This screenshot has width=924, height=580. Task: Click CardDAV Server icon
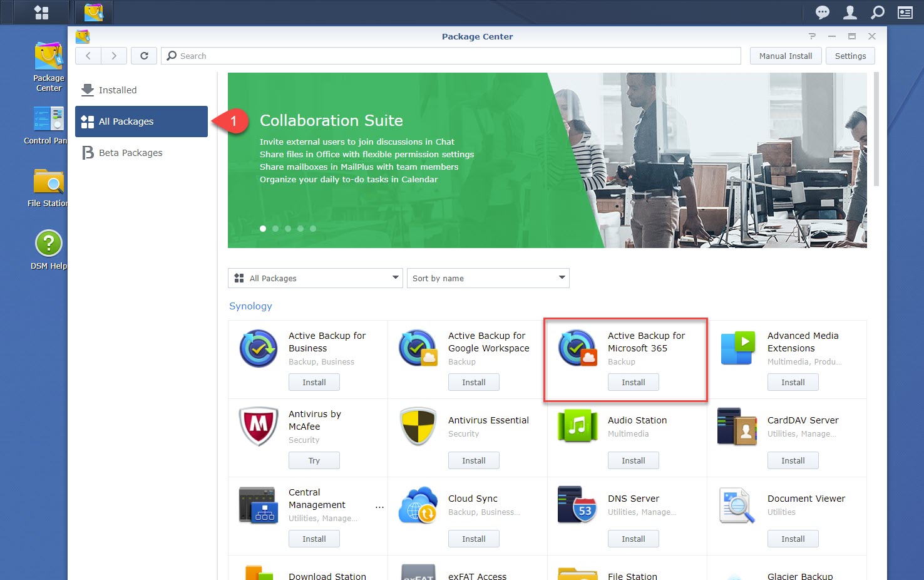coord(737,427)
